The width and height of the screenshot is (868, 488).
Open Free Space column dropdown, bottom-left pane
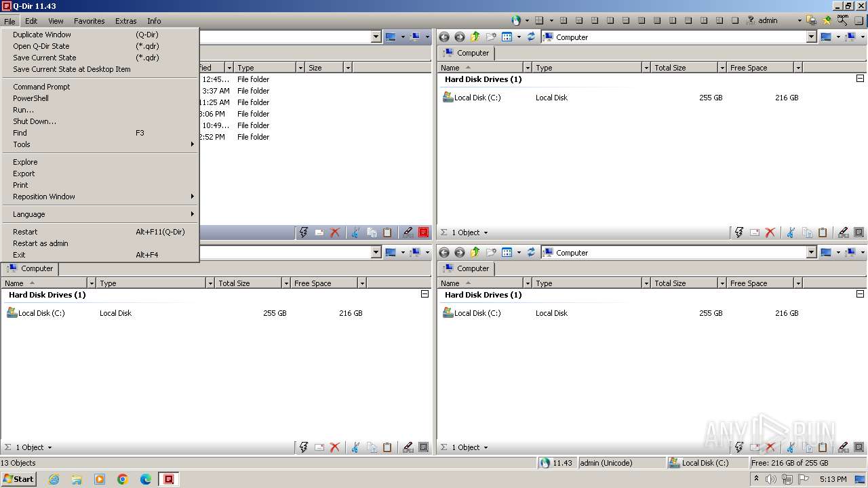(x=362, y=283)
